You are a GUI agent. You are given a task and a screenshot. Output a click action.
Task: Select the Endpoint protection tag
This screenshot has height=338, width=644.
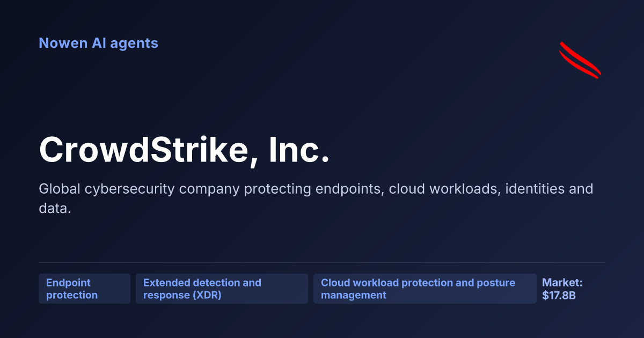(84, 289)
